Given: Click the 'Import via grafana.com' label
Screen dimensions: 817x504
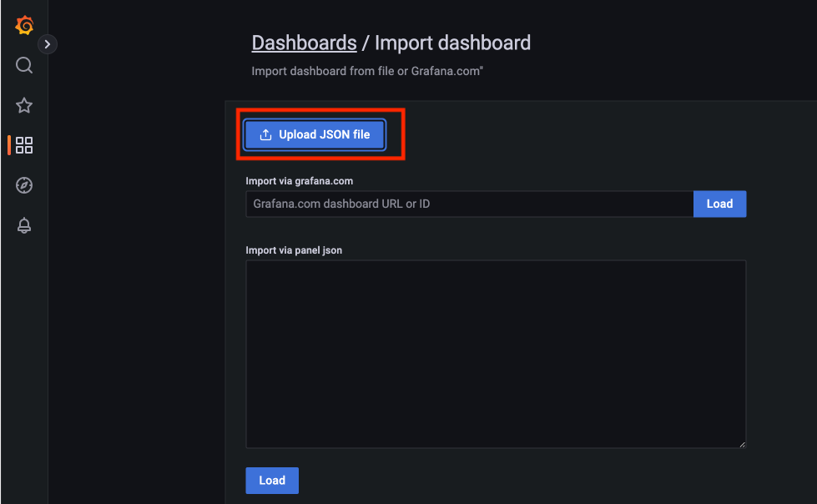Looking at the screenshot, I should (299, 181).
